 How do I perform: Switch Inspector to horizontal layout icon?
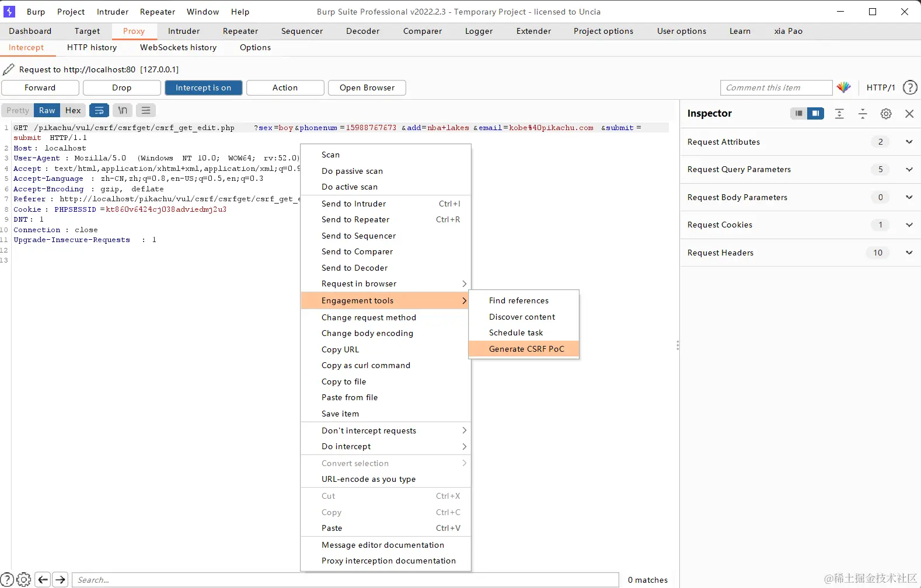(815, 113)
